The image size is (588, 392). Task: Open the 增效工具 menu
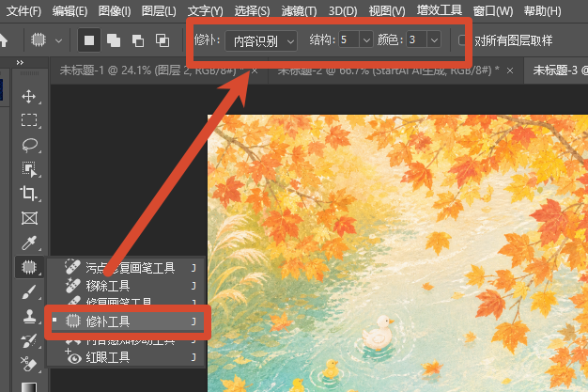click(440, 10)
